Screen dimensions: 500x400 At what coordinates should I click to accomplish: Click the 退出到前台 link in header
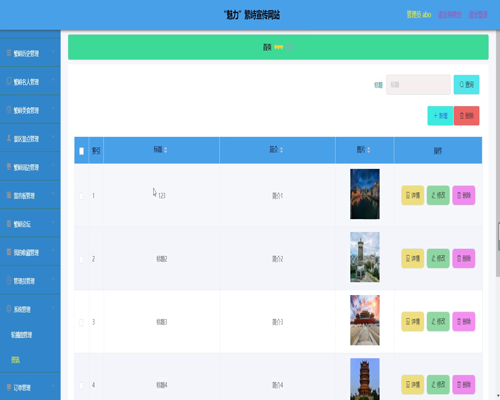pos(450,15)
